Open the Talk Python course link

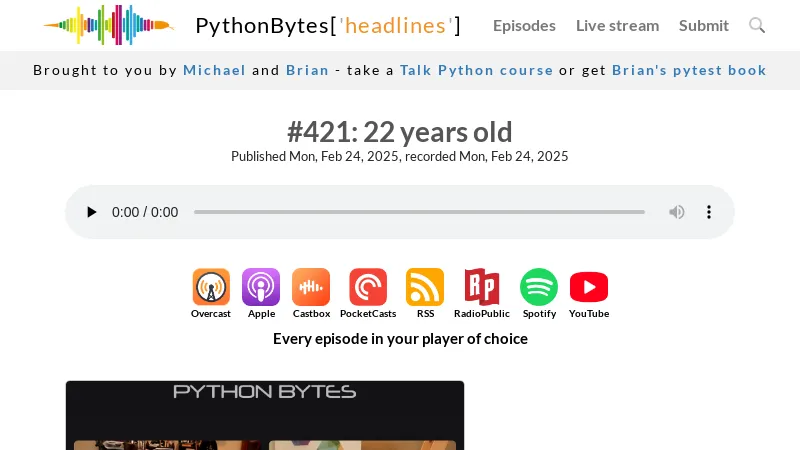click(x=476, y=70)
